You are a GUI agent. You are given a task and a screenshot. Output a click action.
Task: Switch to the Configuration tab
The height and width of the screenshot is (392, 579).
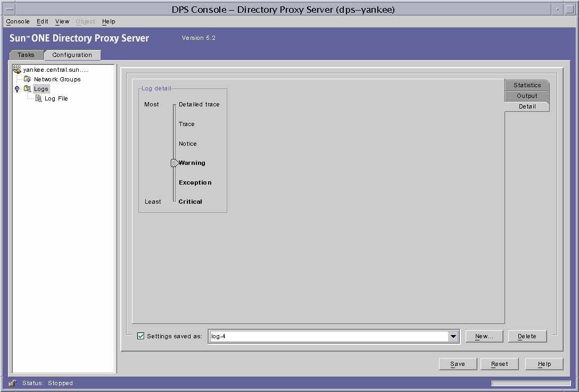pos(72,55)
